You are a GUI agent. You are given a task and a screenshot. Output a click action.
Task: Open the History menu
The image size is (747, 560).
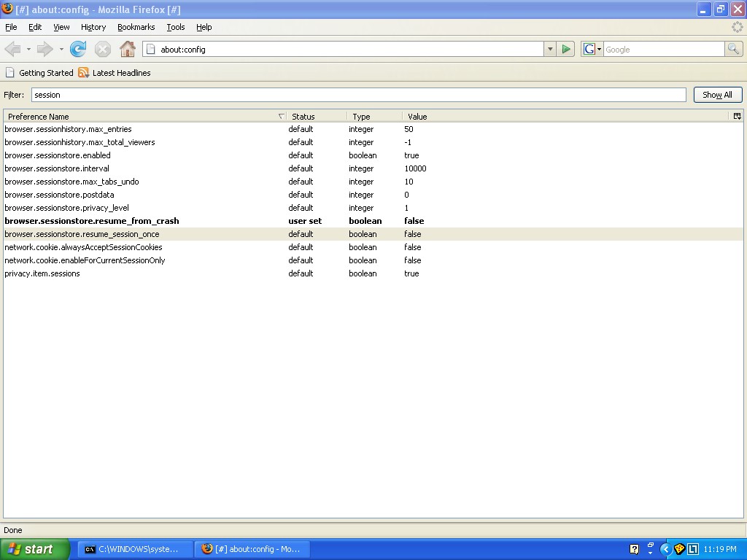[93, 27]
